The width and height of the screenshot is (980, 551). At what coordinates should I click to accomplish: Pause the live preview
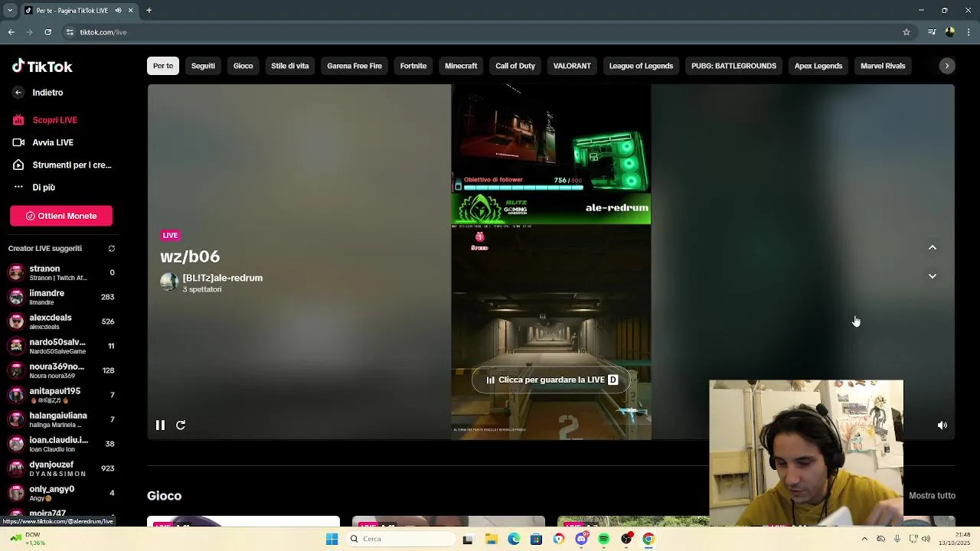click(x=160, y=425)
